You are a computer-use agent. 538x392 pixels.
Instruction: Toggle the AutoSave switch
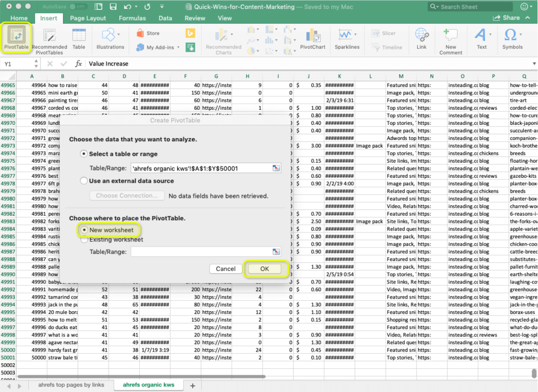point(79,7)
